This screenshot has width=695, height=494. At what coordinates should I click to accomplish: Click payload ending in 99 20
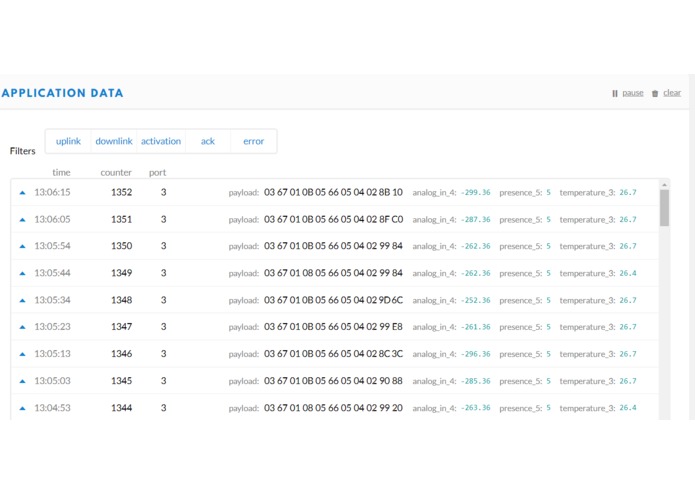[333, 408]
